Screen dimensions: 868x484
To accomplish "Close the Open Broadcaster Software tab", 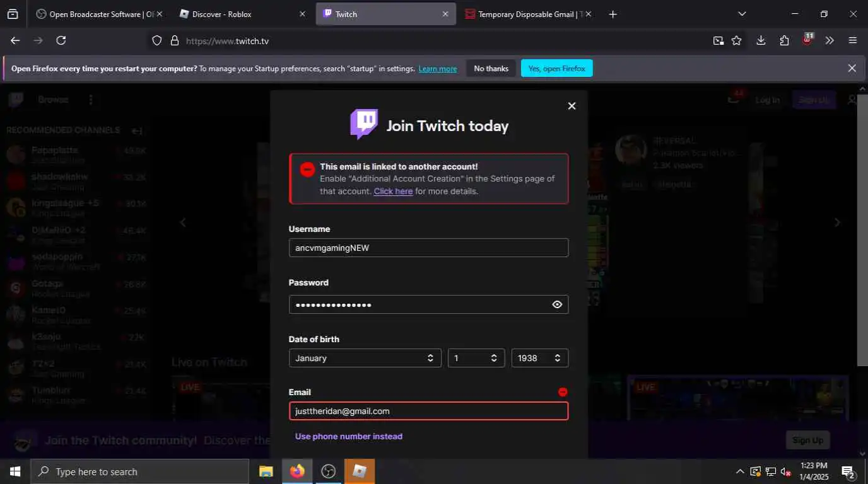I will (x=159, y=14).
